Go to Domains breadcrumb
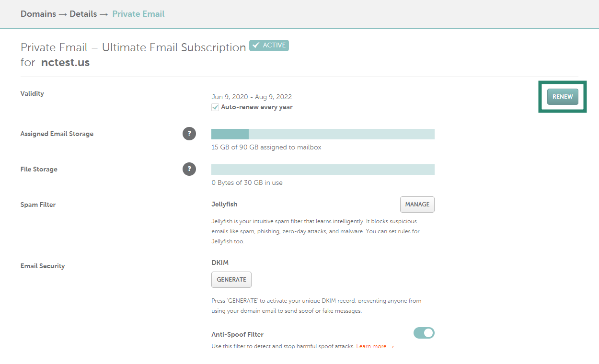 (x=38, y=14)
